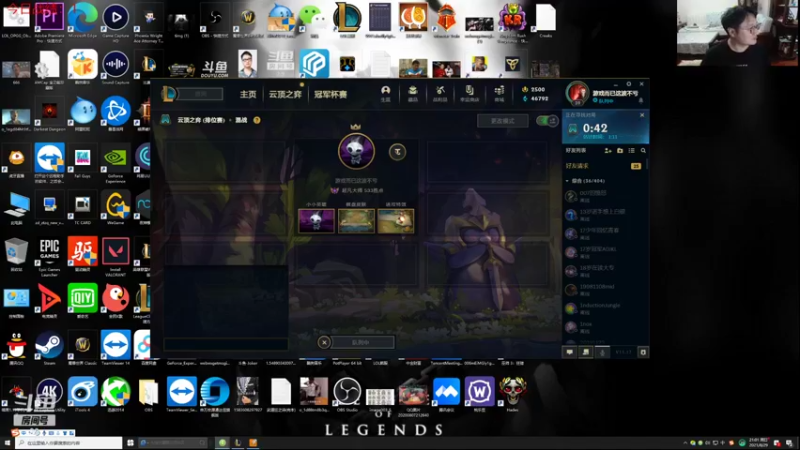
Task: Open the summoner avatar at top right
Action: (x=578, y=93)
